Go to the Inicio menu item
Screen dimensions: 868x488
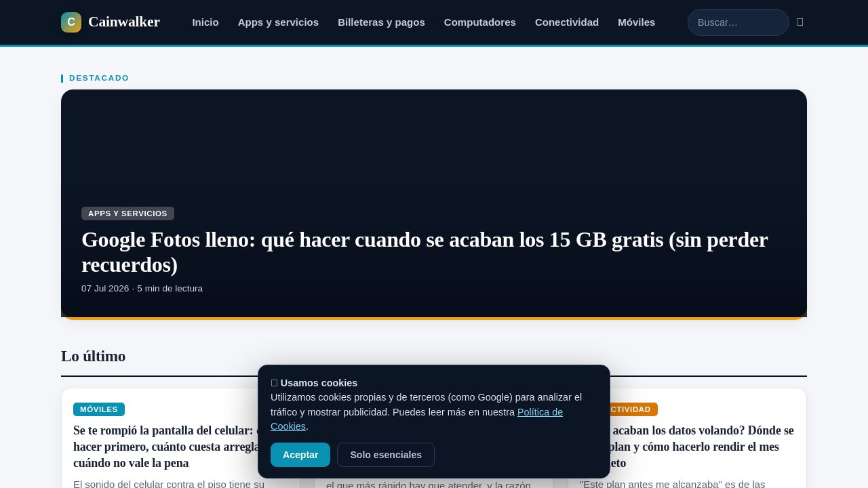click(x=205, y=22)
